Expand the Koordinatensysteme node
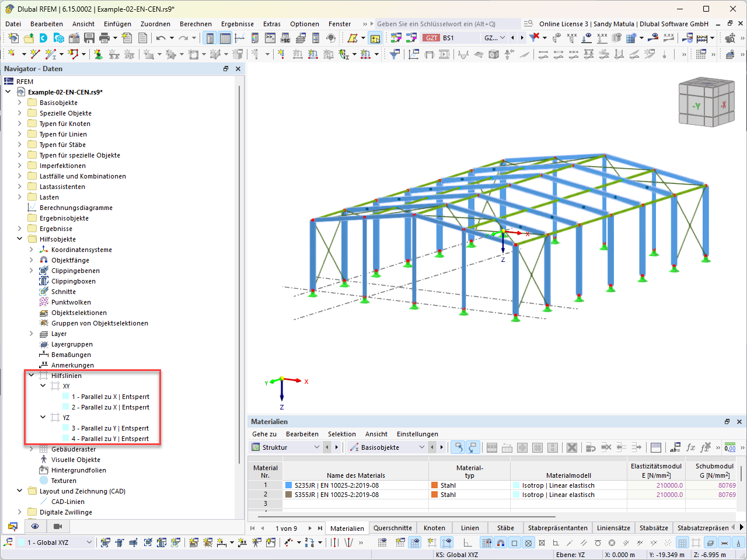The height and width of the screenshot is (560, 747). (32, 250)
